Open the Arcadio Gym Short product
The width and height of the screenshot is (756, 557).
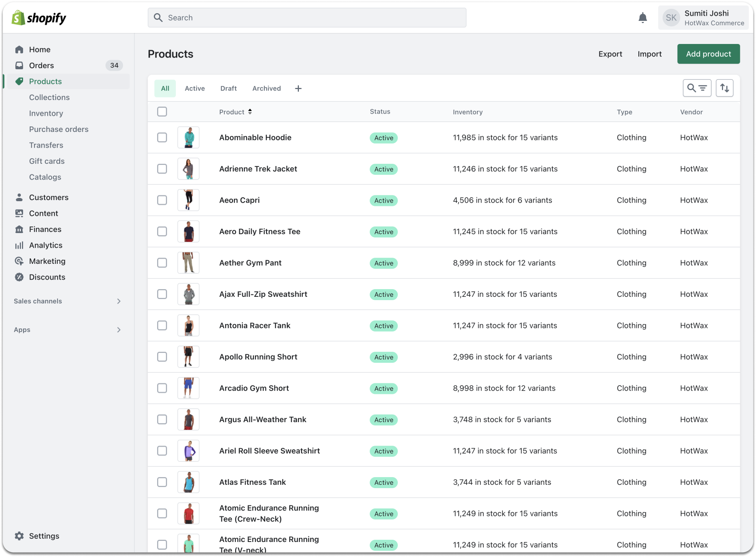tap(254, 388)
